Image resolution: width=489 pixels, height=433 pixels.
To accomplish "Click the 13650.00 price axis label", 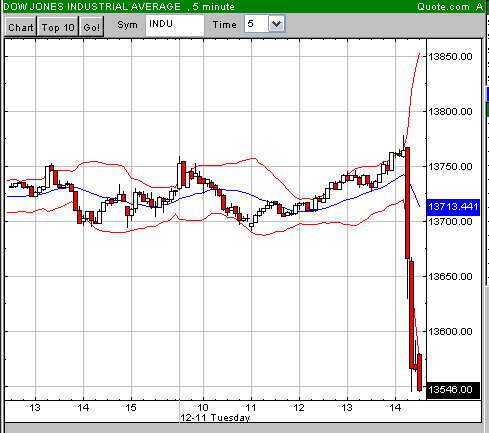I will 450,276.
